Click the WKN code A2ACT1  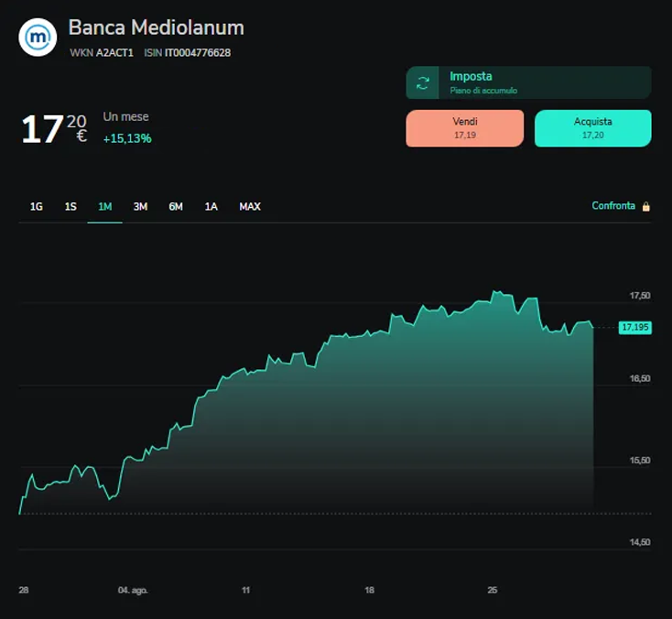[x=114, y=53]
